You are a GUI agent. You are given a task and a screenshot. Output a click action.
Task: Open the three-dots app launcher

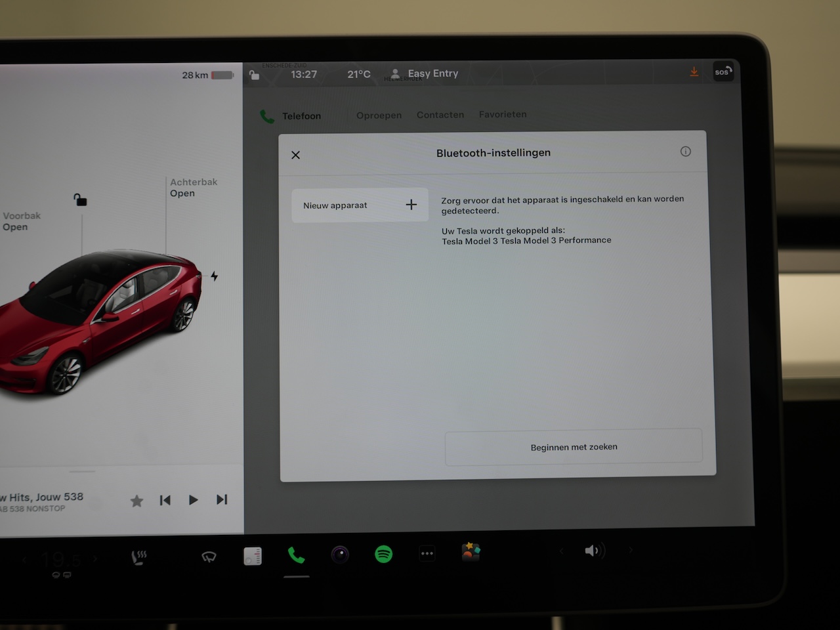[427, 553]
